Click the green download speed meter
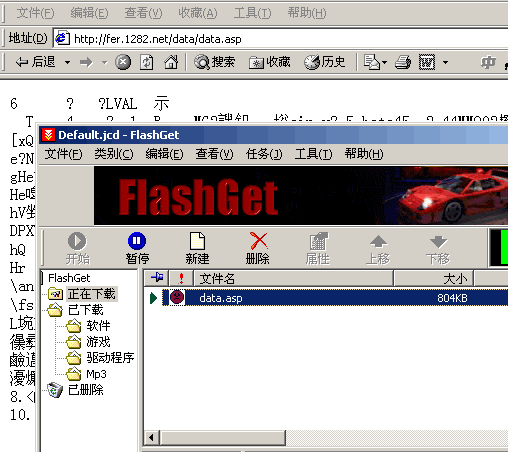Screen dimensions: 508x452 pyautogui.click(x=499, y=248)
